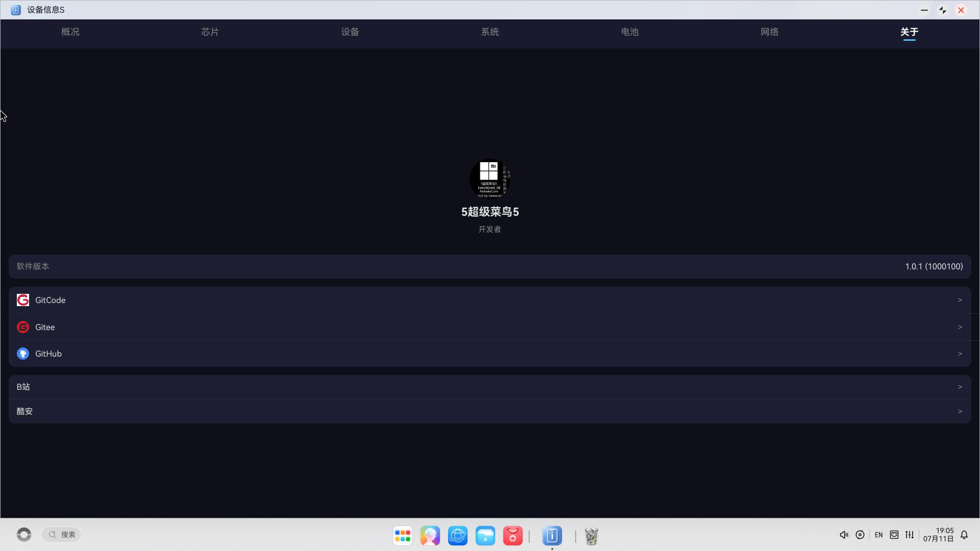Screen dimensions: 980x551
Task: Open the 芯片 tab
Action: coord(210,32)
